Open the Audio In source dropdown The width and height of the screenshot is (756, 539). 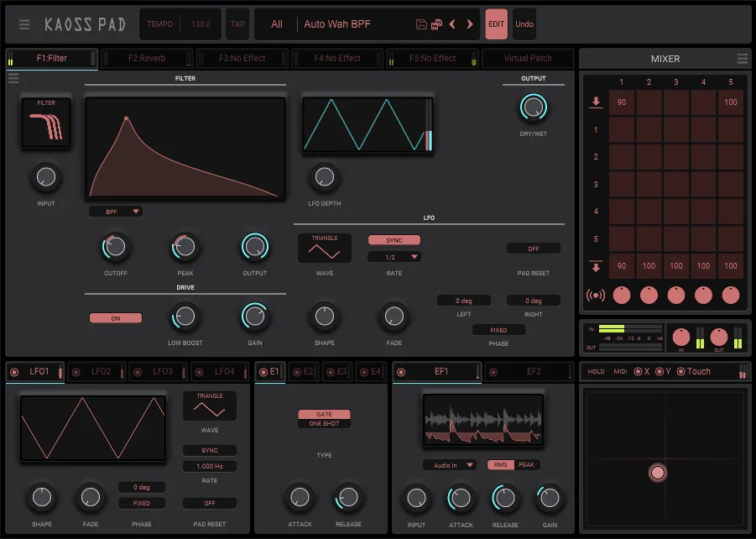(x=449, y=464)
